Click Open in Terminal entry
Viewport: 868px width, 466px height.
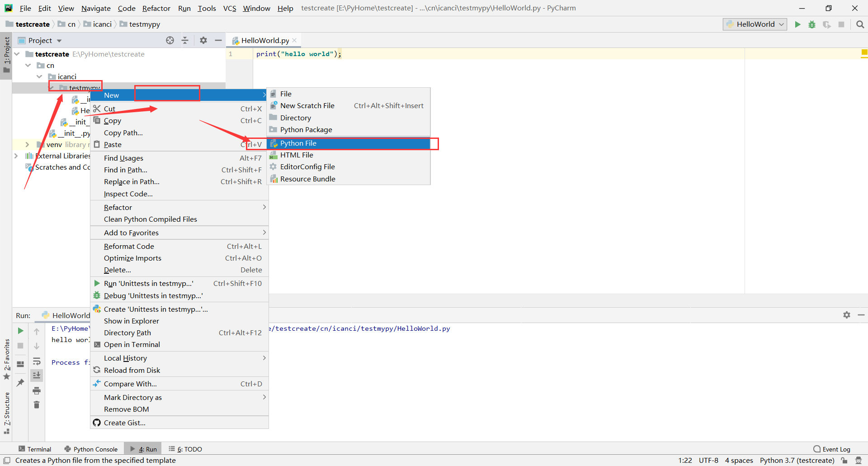[179, 344]
